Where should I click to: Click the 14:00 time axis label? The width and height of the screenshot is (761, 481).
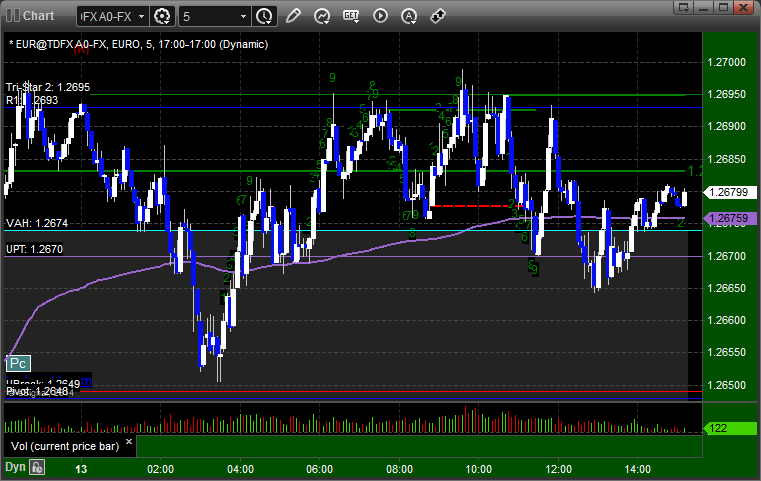[x=638, y=469]
